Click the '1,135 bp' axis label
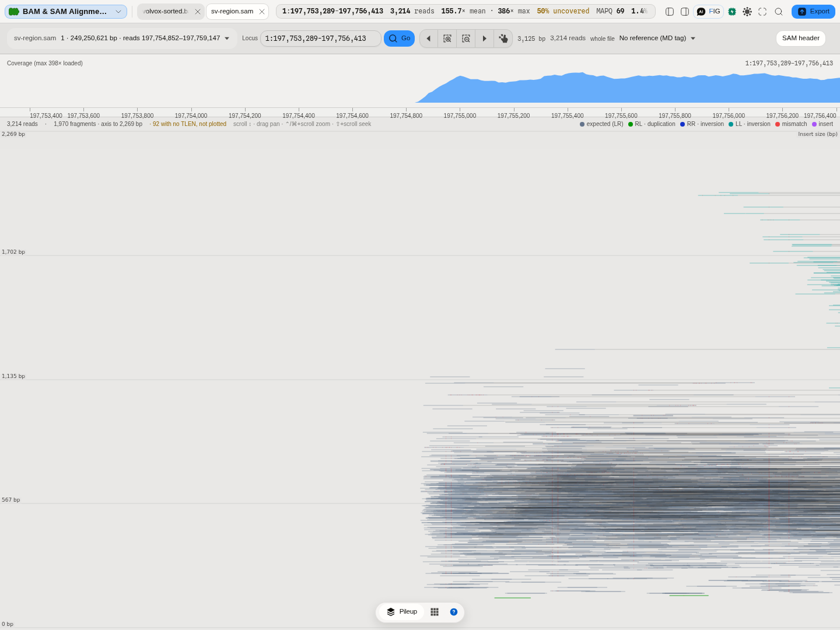 (x=13, y=376)
